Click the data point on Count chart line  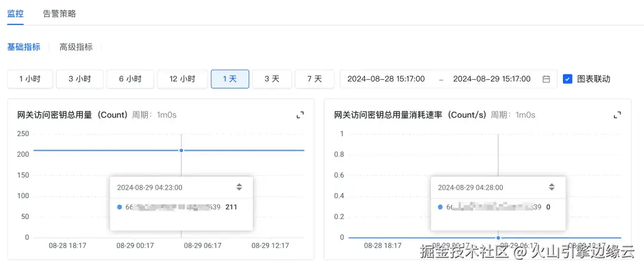(x=181, y=150)
